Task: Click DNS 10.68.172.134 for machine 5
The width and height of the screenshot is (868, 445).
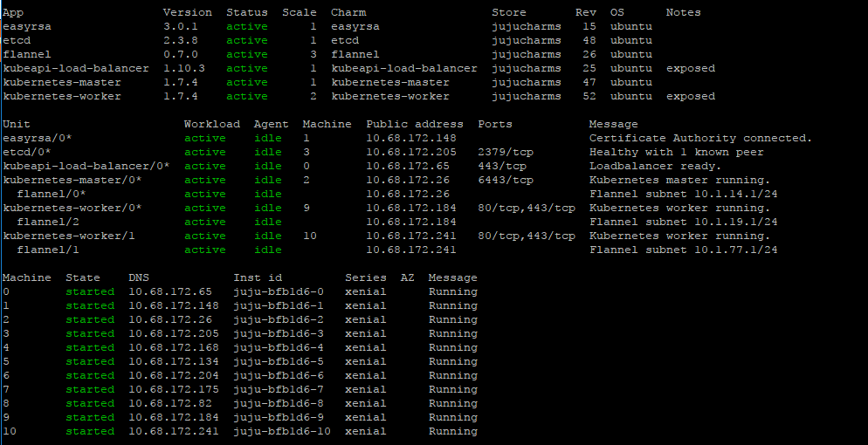Action: coord(174,361)
